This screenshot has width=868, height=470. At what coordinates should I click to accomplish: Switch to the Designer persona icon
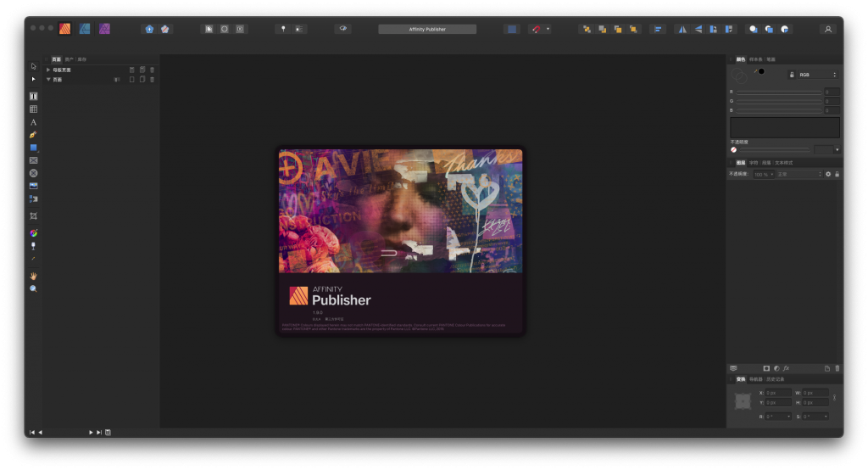[x=85, y=29]
